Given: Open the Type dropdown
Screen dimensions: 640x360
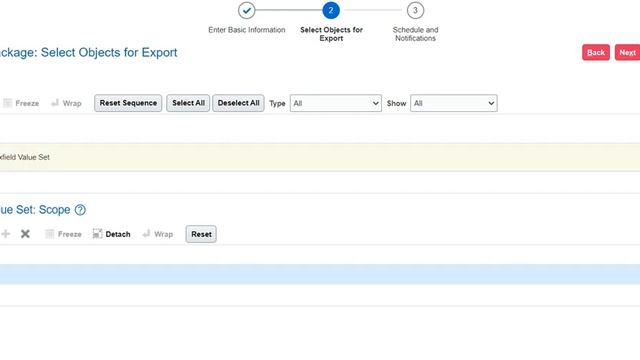Looking at the screenshot, I should pos(336,103).
